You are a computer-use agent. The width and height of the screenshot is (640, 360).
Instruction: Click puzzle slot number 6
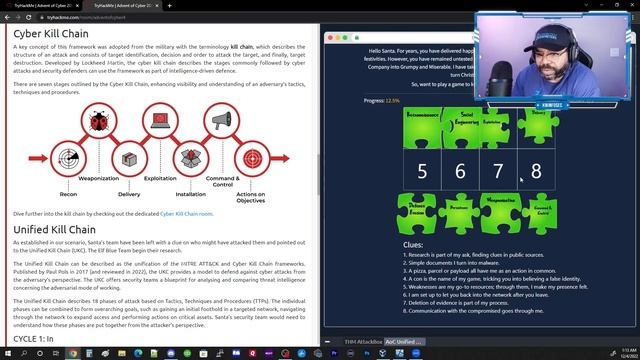click(460, 170)
